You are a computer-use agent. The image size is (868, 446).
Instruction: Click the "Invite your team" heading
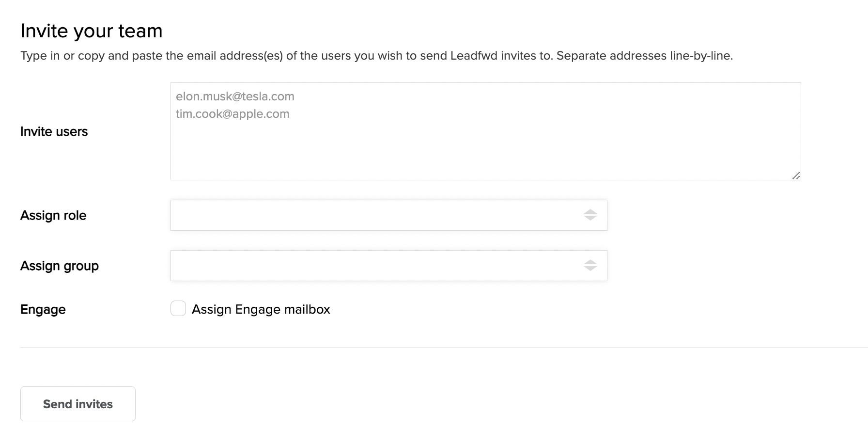click(x=92, y=31)
